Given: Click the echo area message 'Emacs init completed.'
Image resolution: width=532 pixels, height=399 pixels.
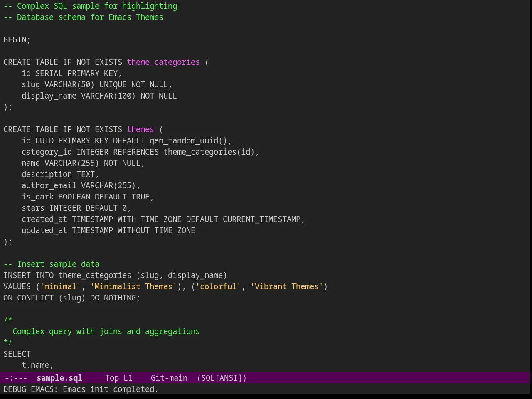Looking at the screenshot, I should click(x=111, y=389).
